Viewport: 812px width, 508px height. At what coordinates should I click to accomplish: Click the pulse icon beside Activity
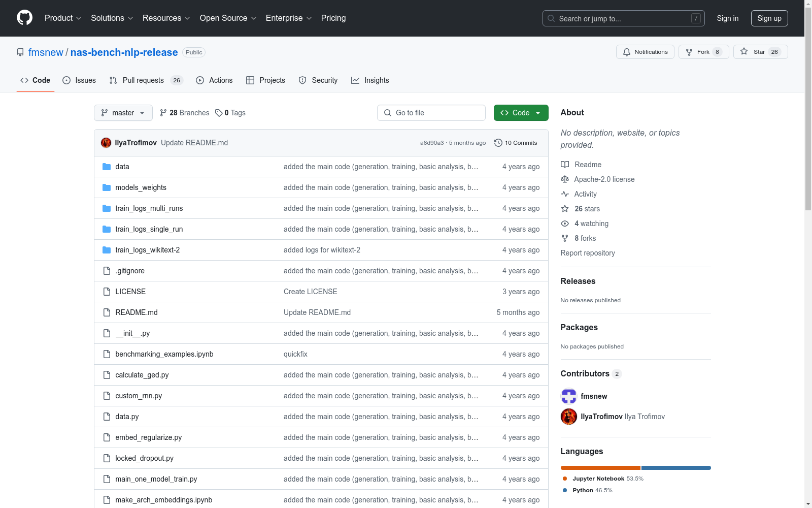(x=565, y=194)
